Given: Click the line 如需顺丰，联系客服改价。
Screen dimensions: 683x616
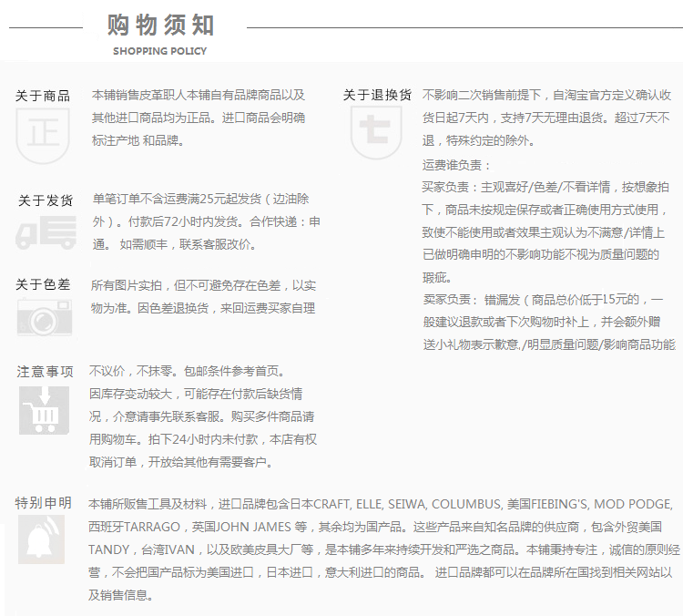Looking at the screenshot, I should tap(188, 244).
